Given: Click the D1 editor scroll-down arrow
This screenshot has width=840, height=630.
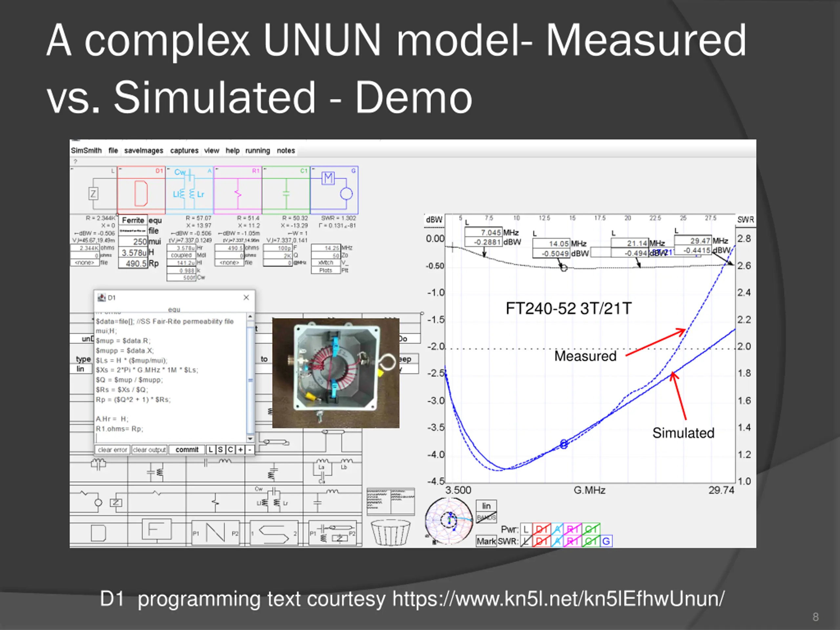Looking at the screenshot, I should (250, 439).
